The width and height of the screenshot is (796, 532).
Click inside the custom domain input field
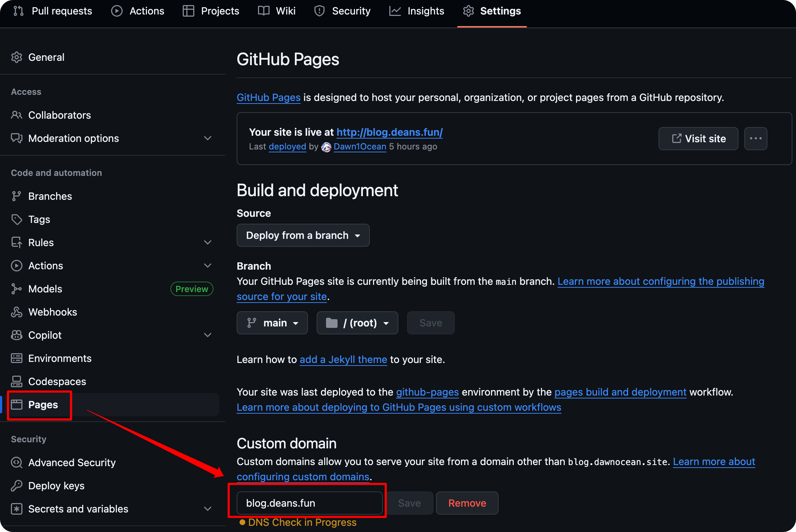click(x=309, y=503)
